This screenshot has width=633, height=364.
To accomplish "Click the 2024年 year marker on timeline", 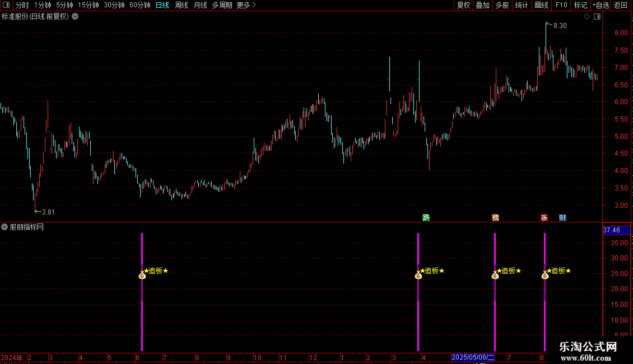I will (12, 357).
